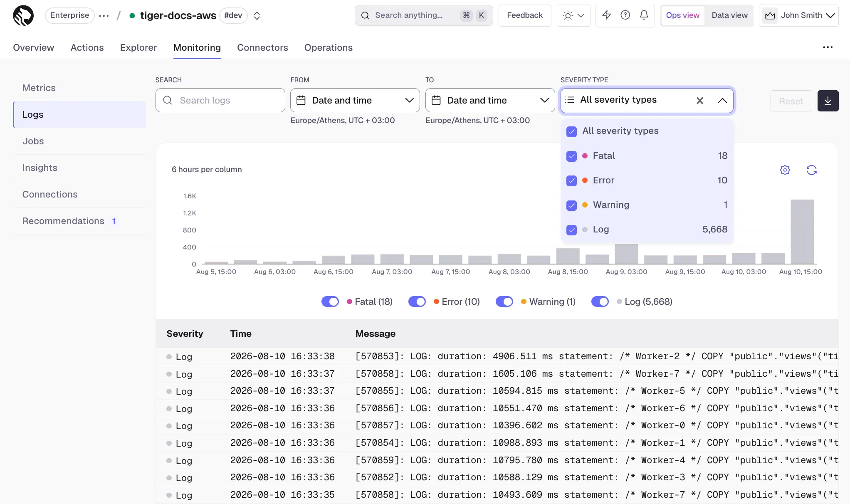Open the help question mark icon

625,15
